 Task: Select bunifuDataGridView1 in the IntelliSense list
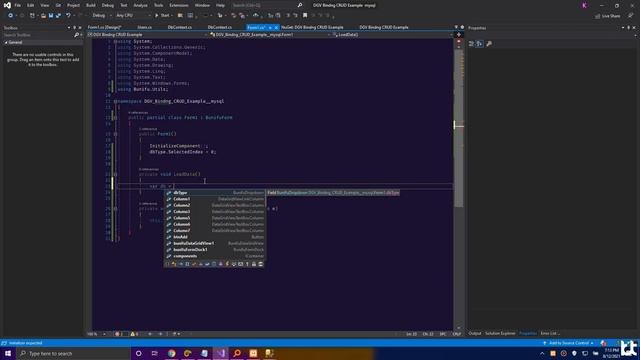pyautogui.click(x=215, y=243)
